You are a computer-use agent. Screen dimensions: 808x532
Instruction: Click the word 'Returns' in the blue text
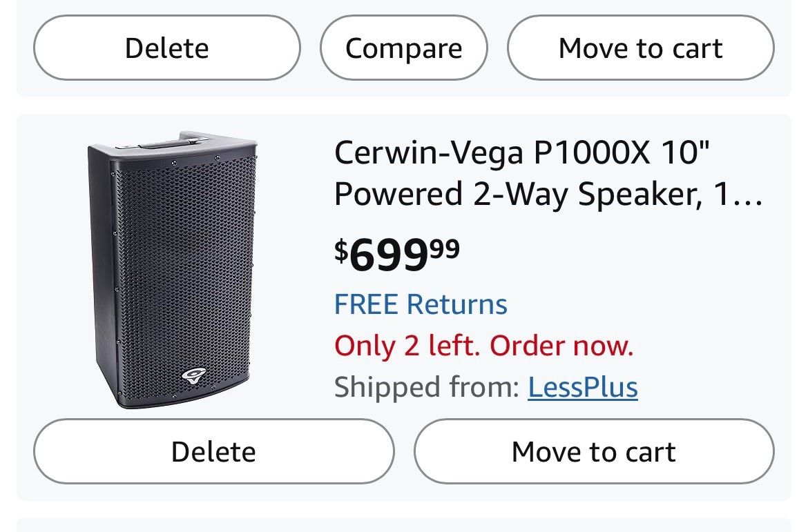457,304
